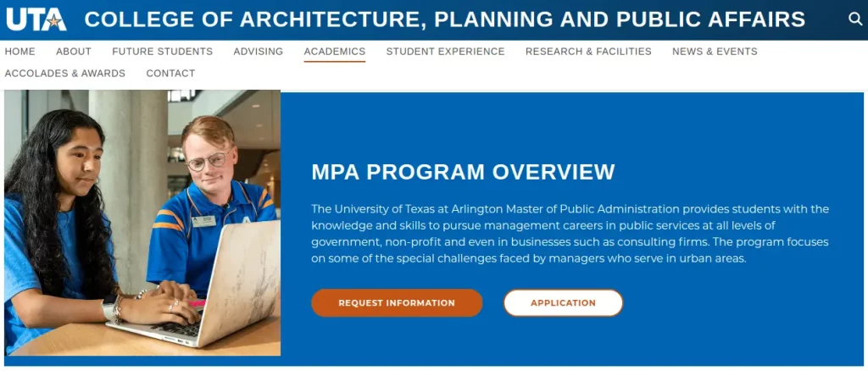Visit the Accolades & Awards page
Screen dimensions: 868x371
pos(65,74)
